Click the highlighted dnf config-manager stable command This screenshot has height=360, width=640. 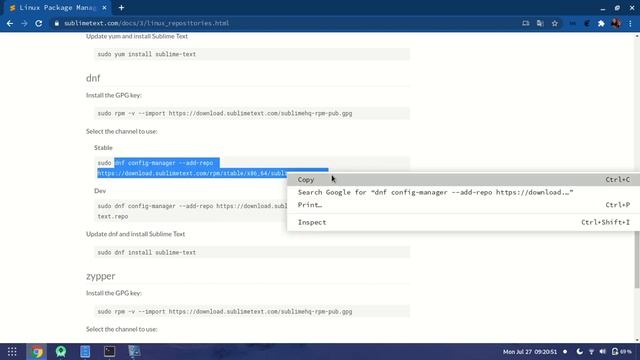tap(212, 168)
